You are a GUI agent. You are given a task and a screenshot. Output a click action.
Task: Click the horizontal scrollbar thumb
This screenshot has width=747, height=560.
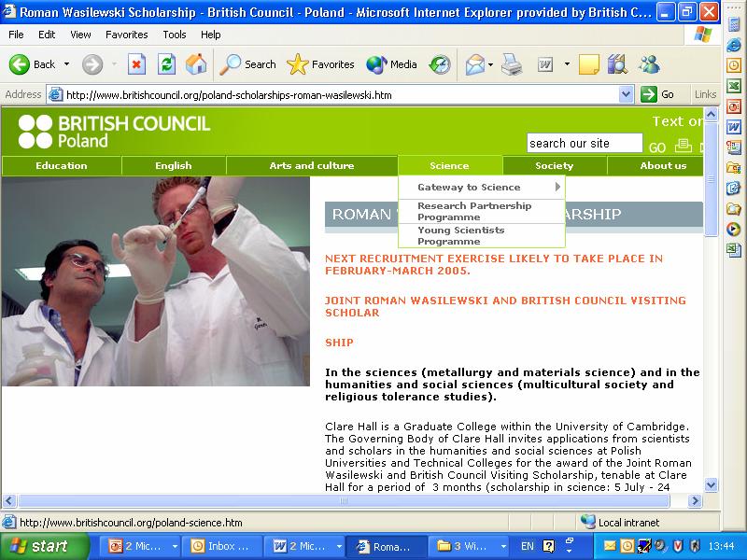[x=344, y=500]
